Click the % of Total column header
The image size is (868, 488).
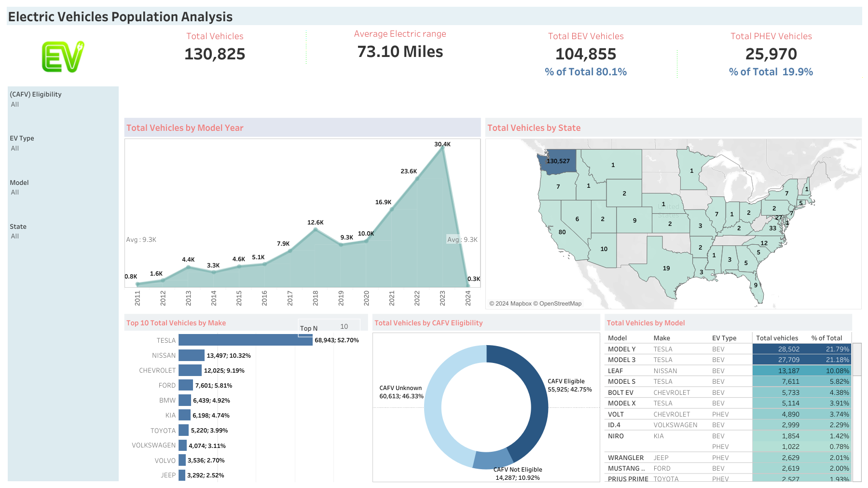827,338
